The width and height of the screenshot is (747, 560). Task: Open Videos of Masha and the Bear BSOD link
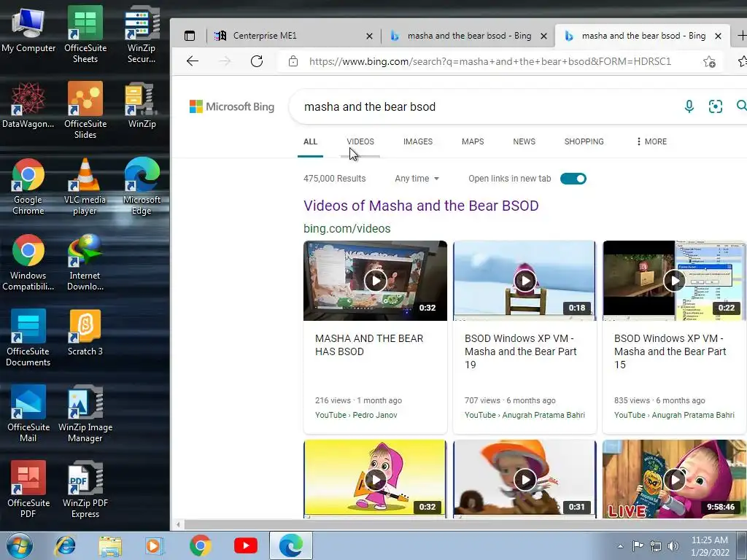point(421,206)
